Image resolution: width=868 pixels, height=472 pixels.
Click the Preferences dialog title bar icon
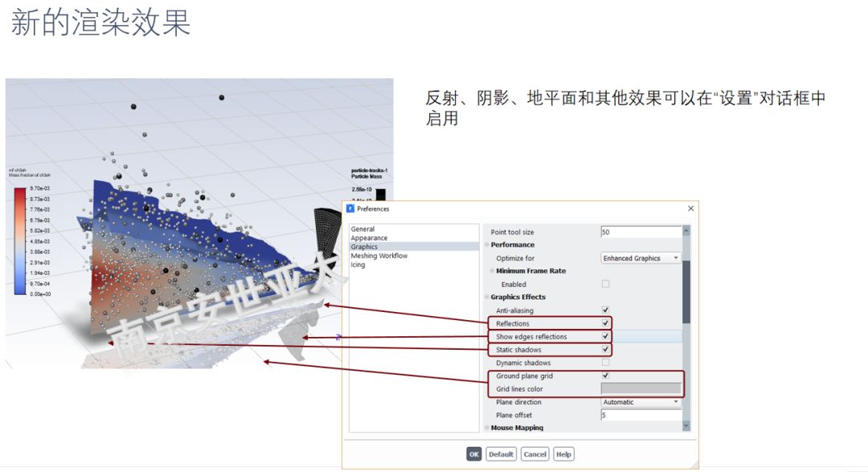pyautogui.click(x=350, y=209)
